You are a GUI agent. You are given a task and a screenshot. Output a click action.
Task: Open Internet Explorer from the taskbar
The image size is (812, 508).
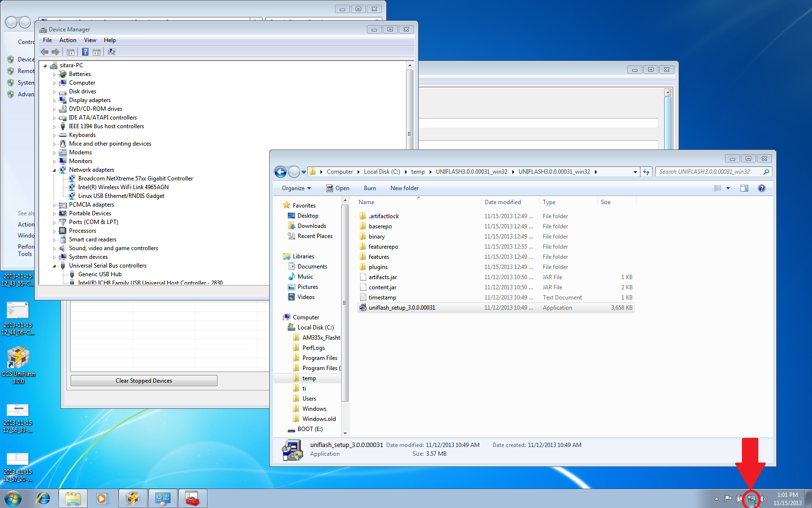43,498
